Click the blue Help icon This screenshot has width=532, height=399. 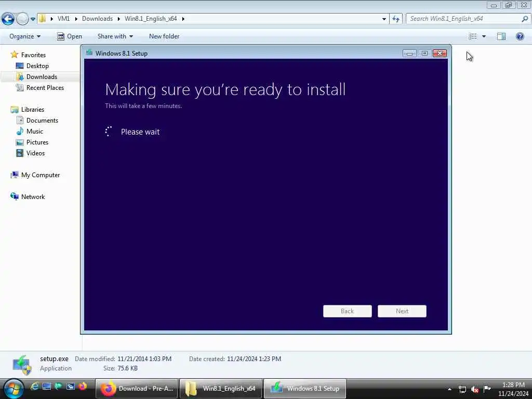(x=520, y=36)
